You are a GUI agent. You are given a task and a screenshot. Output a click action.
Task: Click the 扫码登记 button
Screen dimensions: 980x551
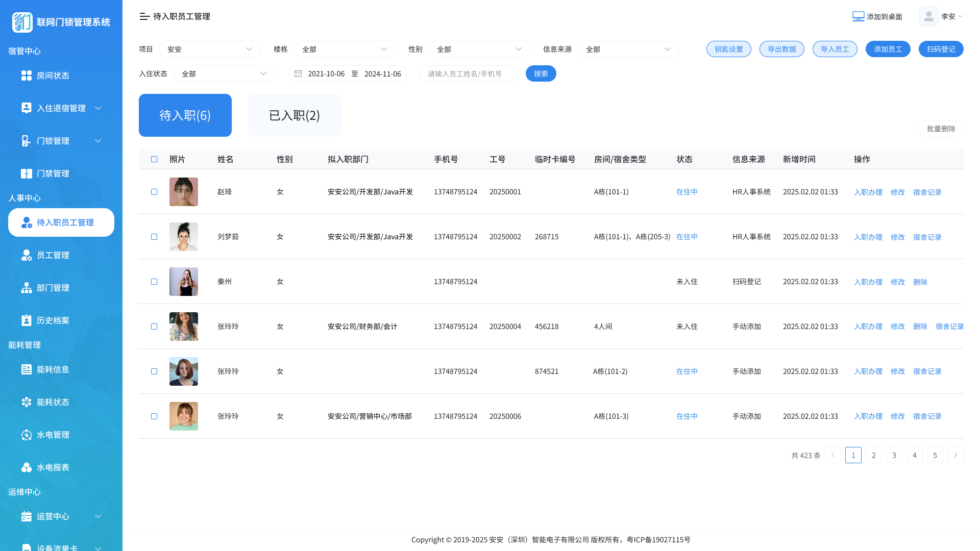click(x=941, y=49)
